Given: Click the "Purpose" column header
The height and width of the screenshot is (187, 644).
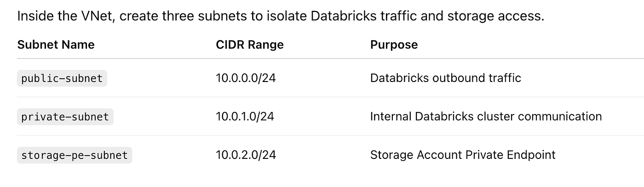Looking at the screenshot, I should click(x=394, y=45).
